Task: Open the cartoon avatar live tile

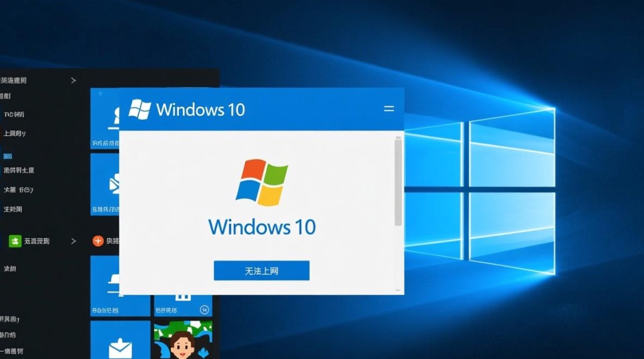Action: coord(183,340)
